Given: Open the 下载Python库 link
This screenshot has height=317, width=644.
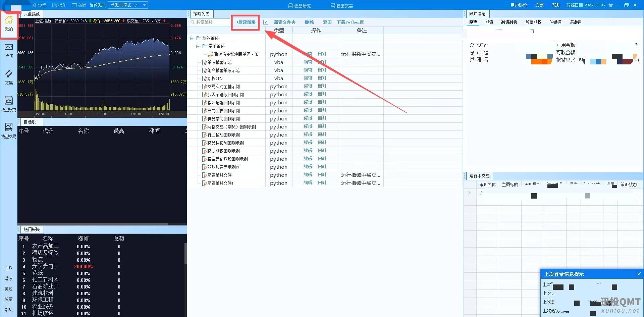Looking at the screenshot, I should [x=350, y=22].
